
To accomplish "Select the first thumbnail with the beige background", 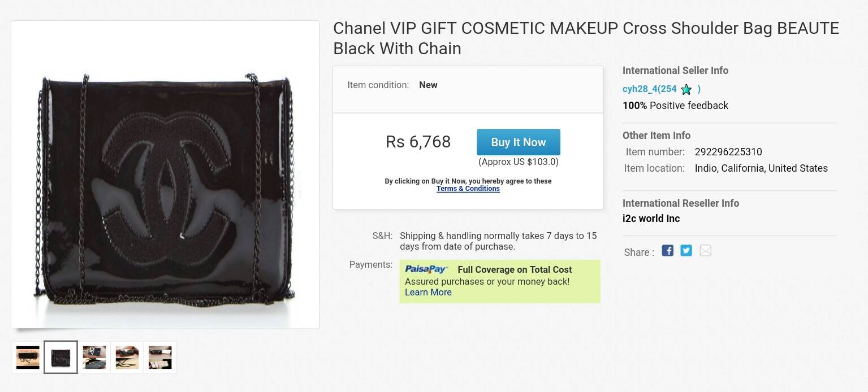I will (x=28, y=358).
